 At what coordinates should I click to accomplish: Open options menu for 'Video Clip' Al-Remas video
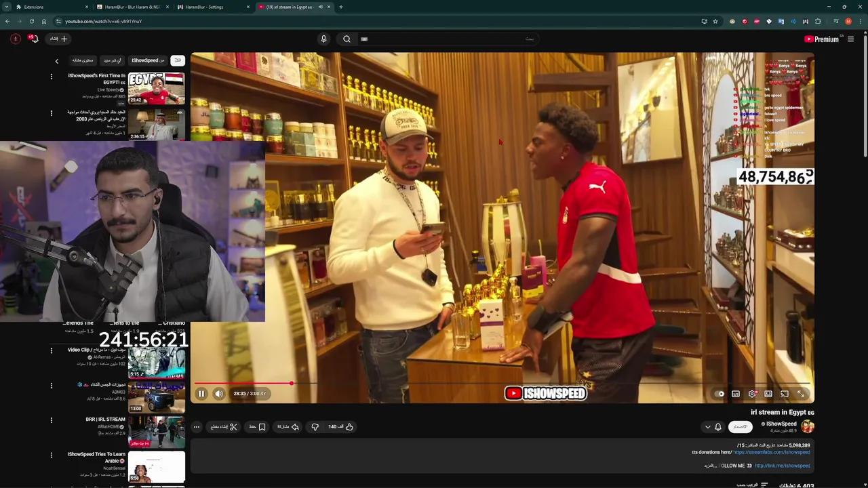[x=51, y=351]
